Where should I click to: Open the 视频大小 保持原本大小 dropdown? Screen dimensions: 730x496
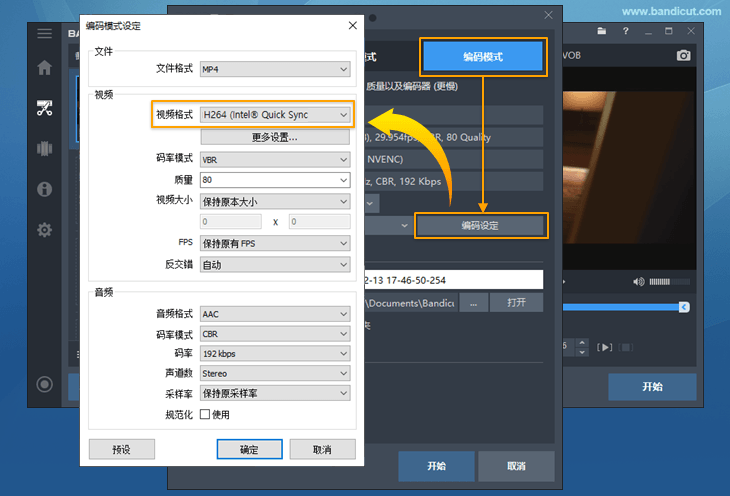pyautogui.click(x=275, y=202)
